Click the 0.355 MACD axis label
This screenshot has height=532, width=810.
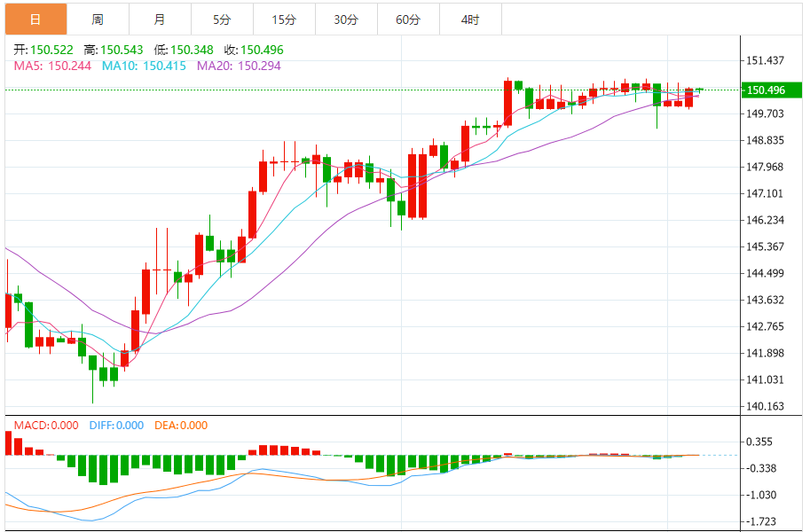(759, 442)
